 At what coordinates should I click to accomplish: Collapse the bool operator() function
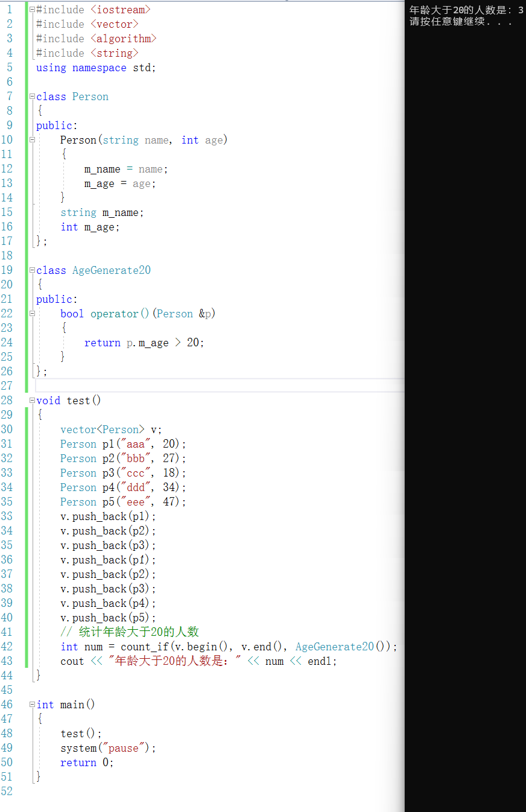click(x=32, y=314)
